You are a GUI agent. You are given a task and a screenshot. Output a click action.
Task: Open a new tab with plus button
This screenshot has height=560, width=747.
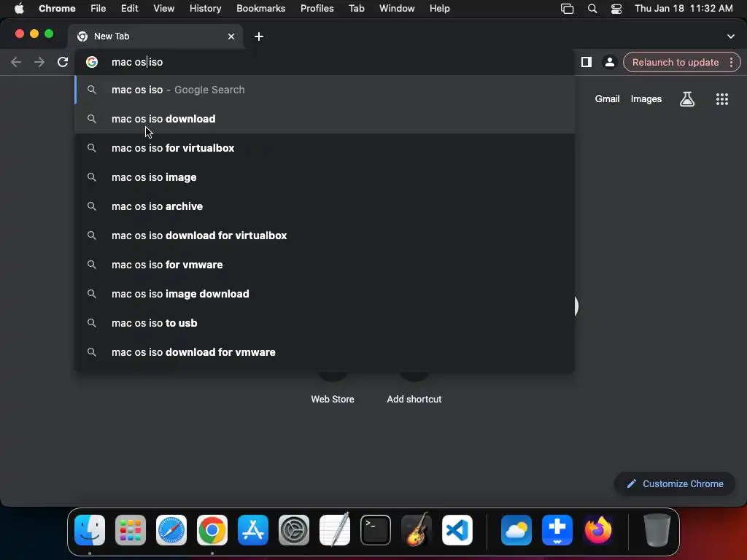click(x=259, y=36)
